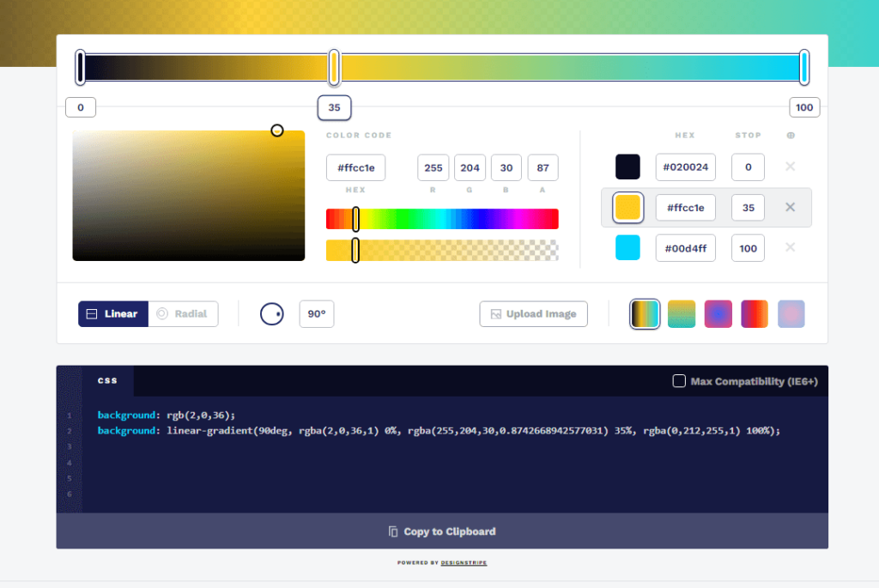This screenshot has height=588, width=879.
Task: Select the red gradient preset
Action: (755, 313)
